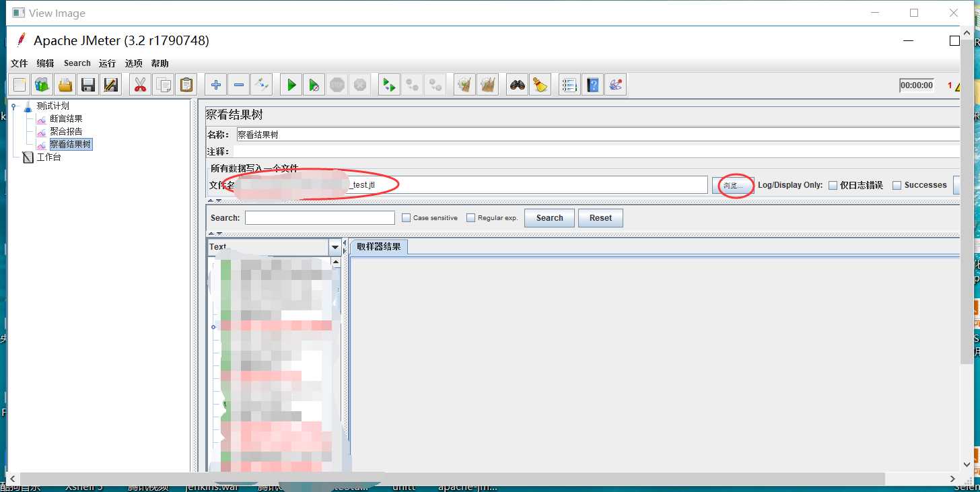This screenshot has height=492, width=980.
Task: Select 察看结果树 in the tree
Action: [x=71, y=144]
